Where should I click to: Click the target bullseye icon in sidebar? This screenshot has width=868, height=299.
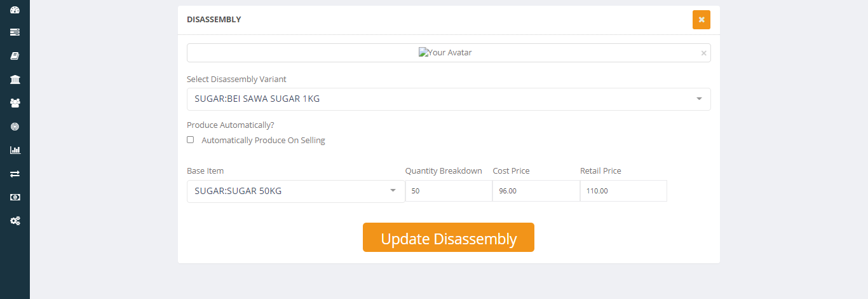15,127
